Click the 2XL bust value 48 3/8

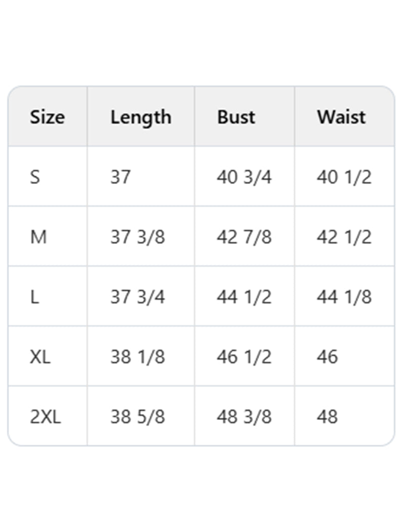244,417
